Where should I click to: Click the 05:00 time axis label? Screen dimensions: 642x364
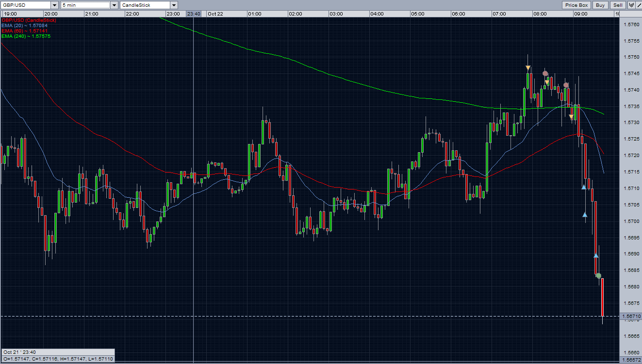tap(418, 14)
